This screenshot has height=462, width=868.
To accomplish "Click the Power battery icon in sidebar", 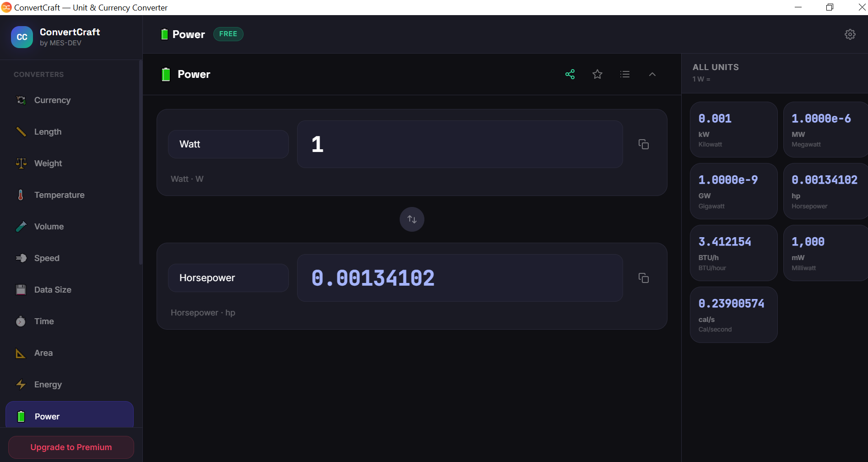I will [x=21, y=416].
